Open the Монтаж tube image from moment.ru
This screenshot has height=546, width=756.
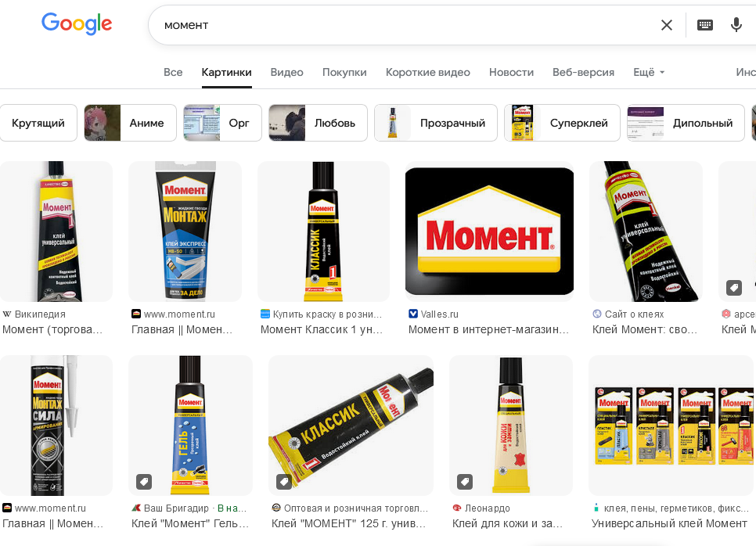point(185,232)
